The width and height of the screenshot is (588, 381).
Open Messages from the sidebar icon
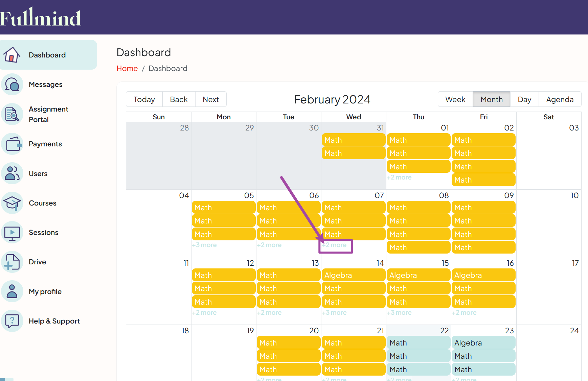[x=12, y=85]
